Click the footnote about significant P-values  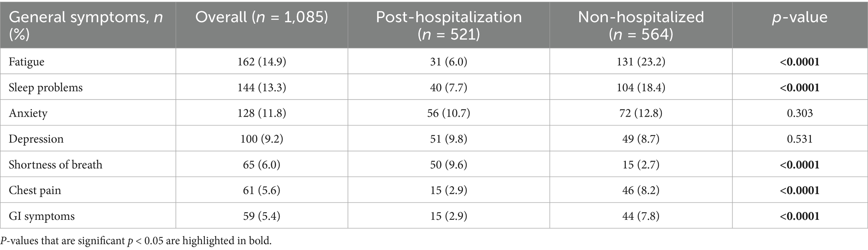136,241
